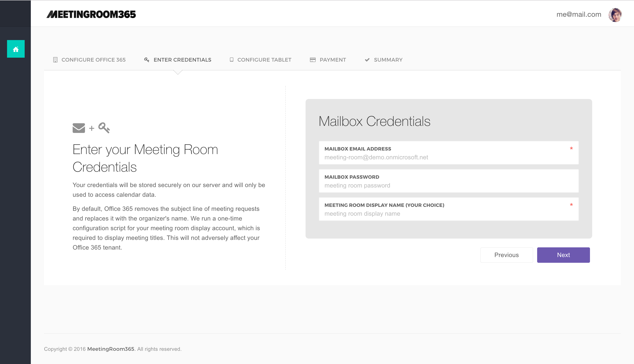This screenshot has height=364, width=634.
Task: Click the key icon for Enter Credentials
Action: click(147, 60)
